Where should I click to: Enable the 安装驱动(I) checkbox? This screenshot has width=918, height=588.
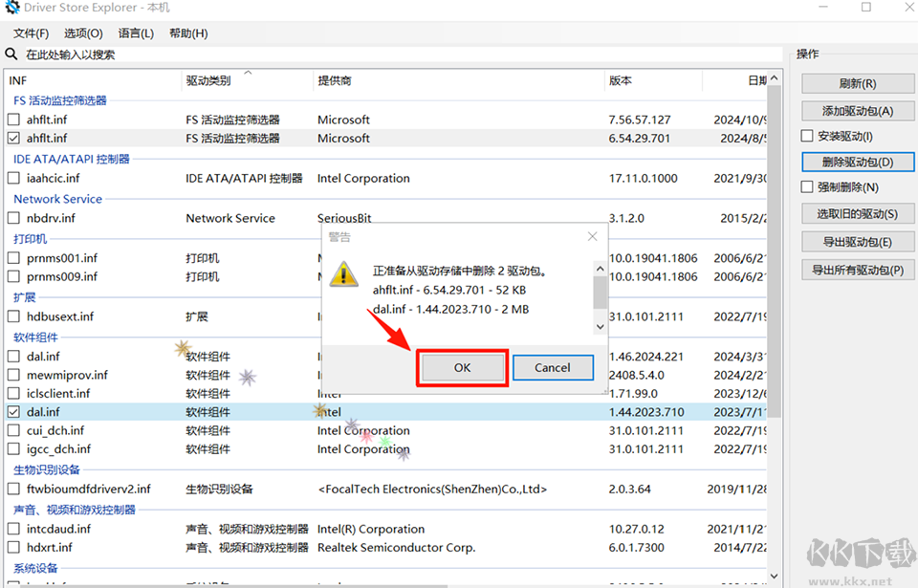pos(807,136)
